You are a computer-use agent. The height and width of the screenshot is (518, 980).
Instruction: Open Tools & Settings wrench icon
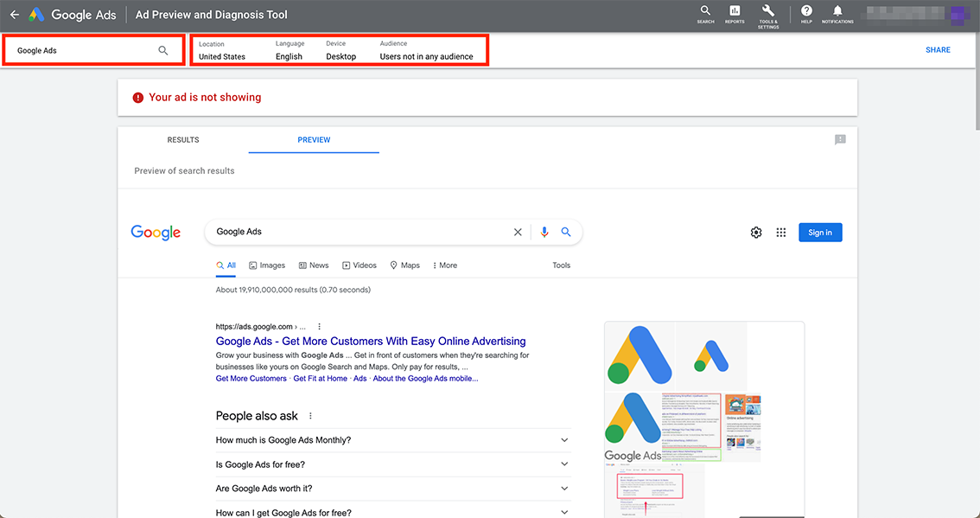coord(768,16)
